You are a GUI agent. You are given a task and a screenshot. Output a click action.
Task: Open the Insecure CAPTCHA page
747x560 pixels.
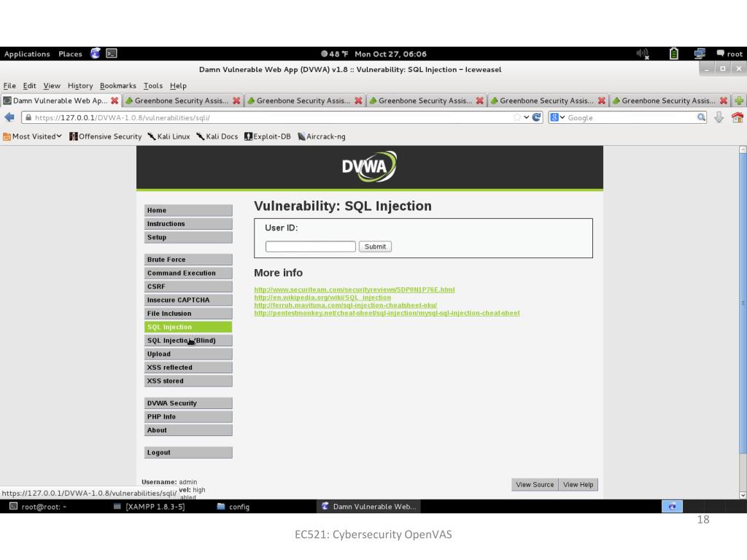tap(188, 300)
